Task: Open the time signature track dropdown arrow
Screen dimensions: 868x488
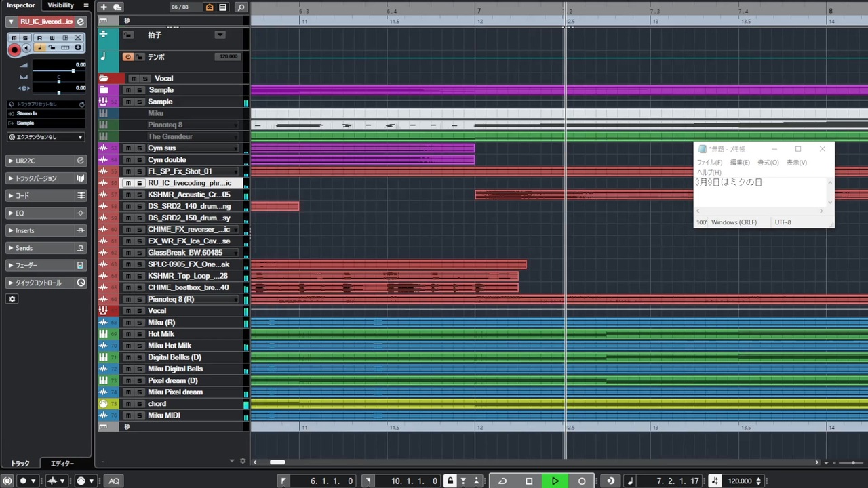Action: pyautogui.click(x=219, y=35)
